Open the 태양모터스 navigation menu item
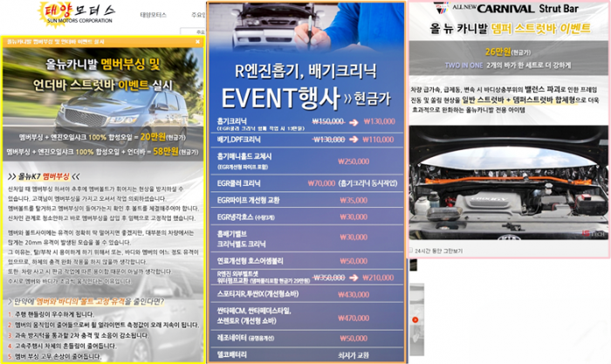The image size is (611, 364). [x=153, y=15]
